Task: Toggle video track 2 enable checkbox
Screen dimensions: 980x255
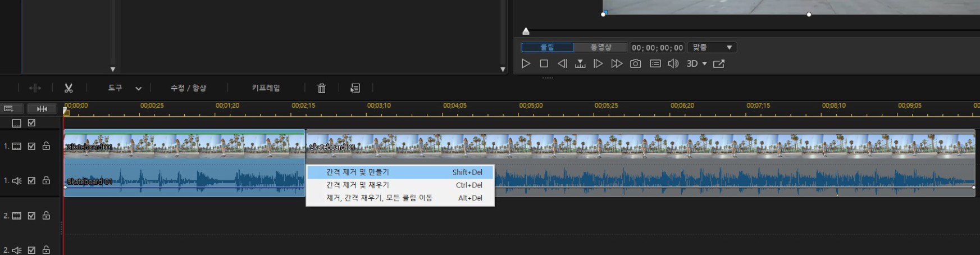Action: click(31, 216)
